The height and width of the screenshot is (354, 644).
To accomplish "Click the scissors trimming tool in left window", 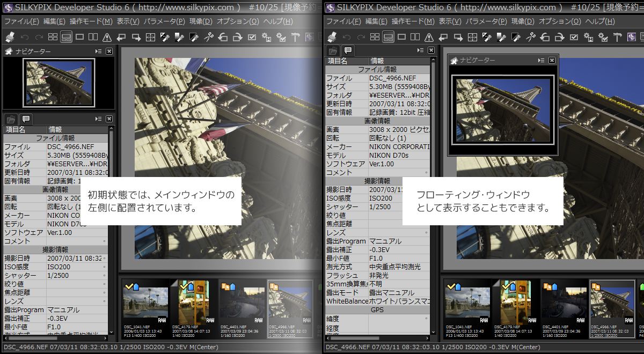I will [209, 37].
